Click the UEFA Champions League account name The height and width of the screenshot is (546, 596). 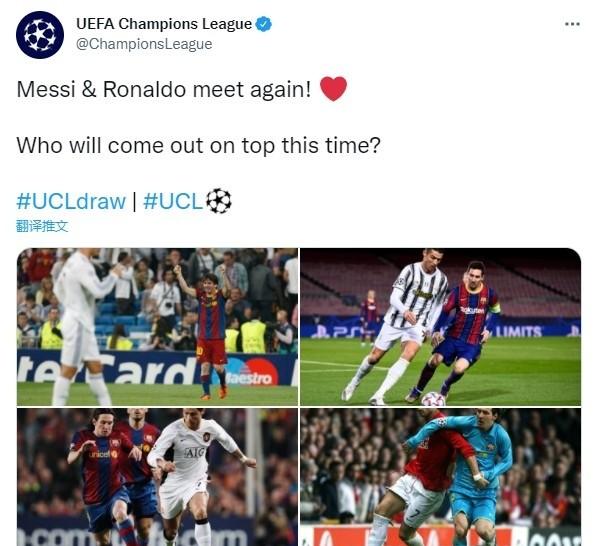164,24
